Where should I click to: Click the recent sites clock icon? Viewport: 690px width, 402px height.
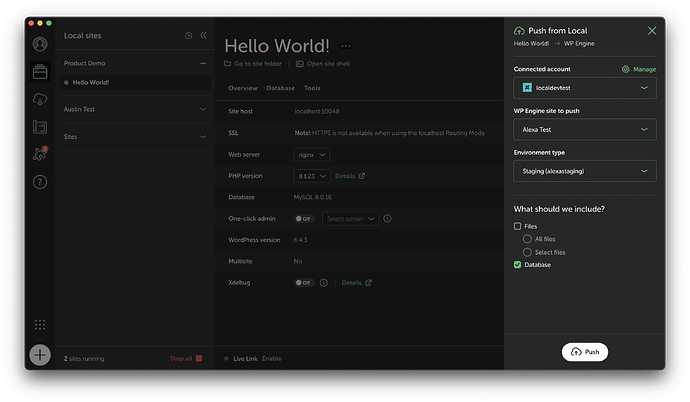pos(188,36)
